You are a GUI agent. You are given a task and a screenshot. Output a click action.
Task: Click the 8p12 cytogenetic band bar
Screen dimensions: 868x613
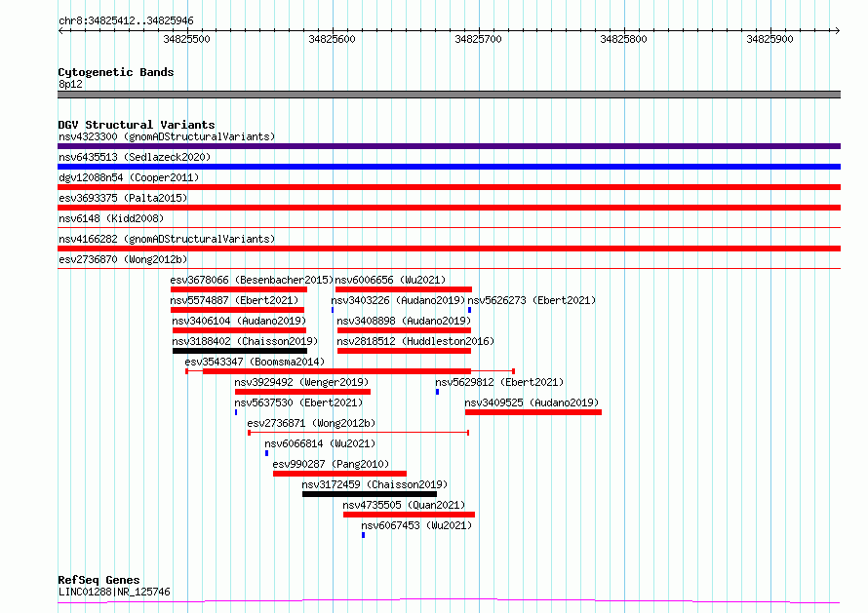tap(449, 95)
